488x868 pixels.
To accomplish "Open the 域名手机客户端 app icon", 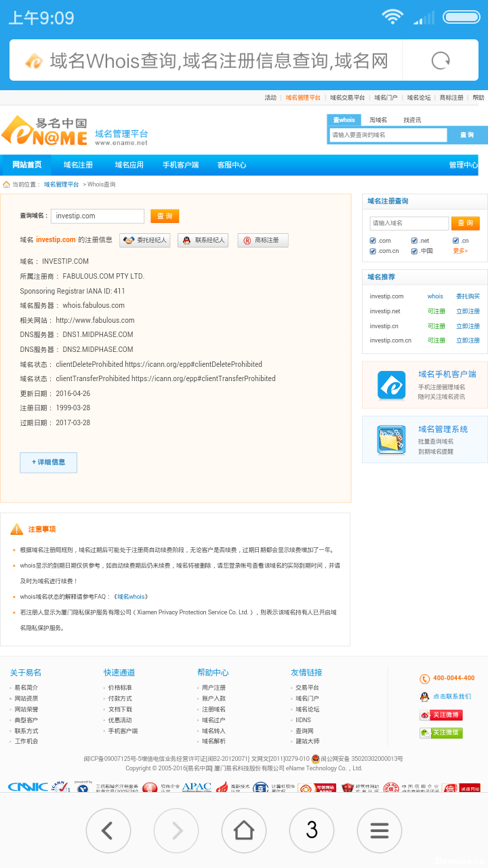I will 391,386.
